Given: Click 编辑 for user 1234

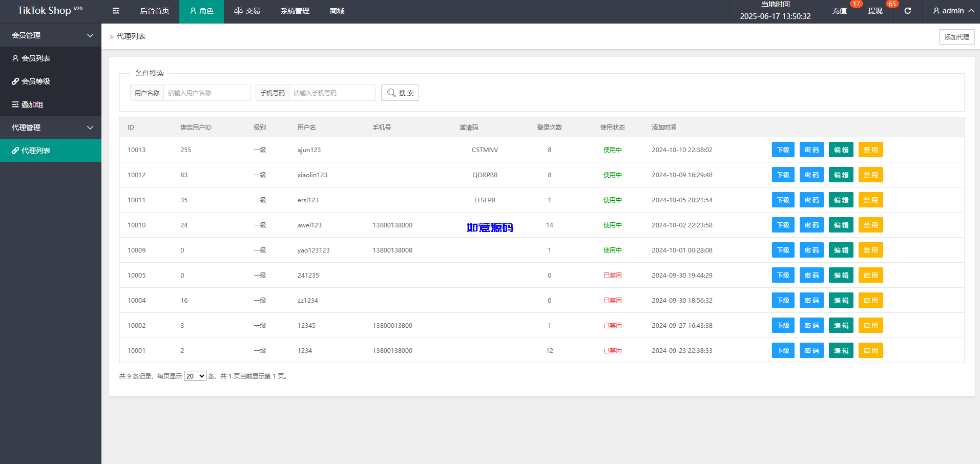Looking at the screenshot, I should coord(841,350).
